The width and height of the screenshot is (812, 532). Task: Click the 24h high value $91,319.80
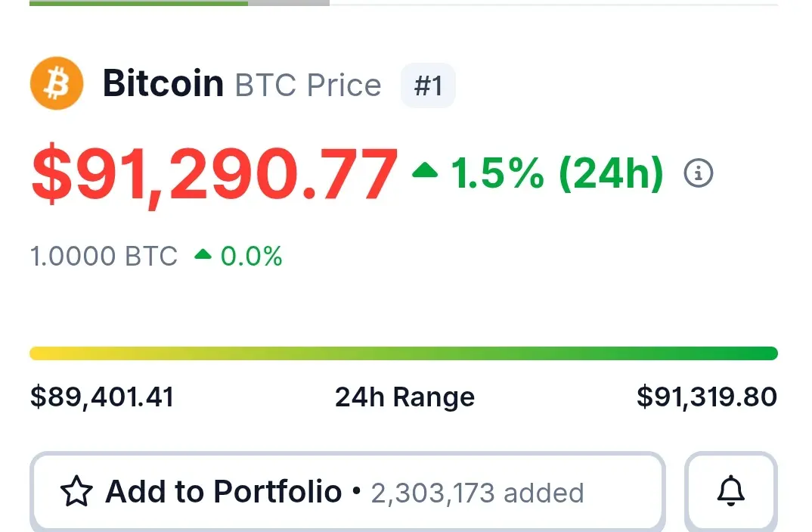[x=707, y=397]
